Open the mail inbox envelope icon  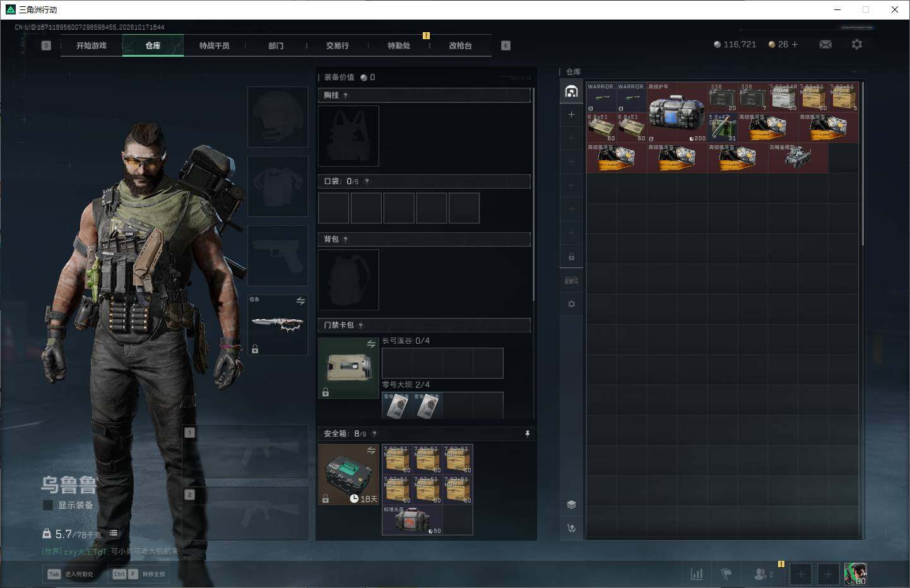[x=825, y=44]
